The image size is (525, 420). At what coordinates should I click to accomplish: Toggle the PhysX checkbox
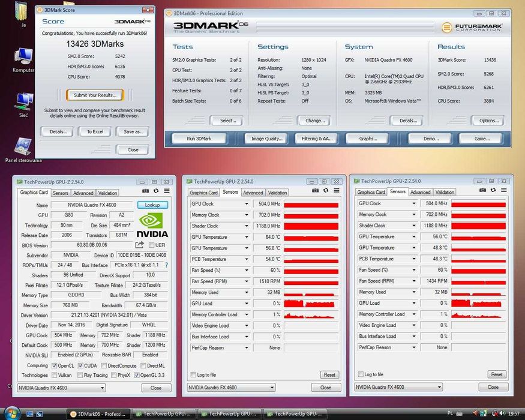tap(114, 375)
